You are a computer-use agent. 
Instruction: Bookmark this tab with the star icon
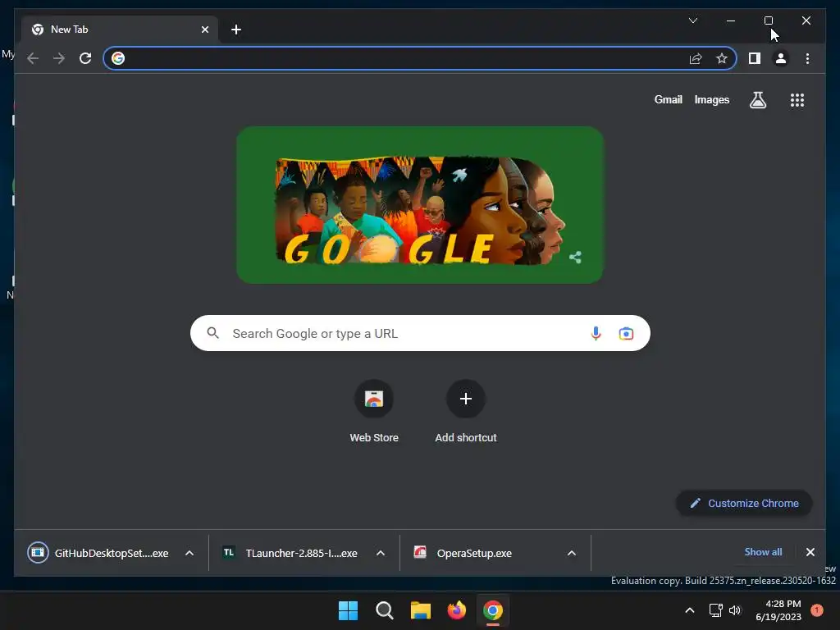[722, 58]
